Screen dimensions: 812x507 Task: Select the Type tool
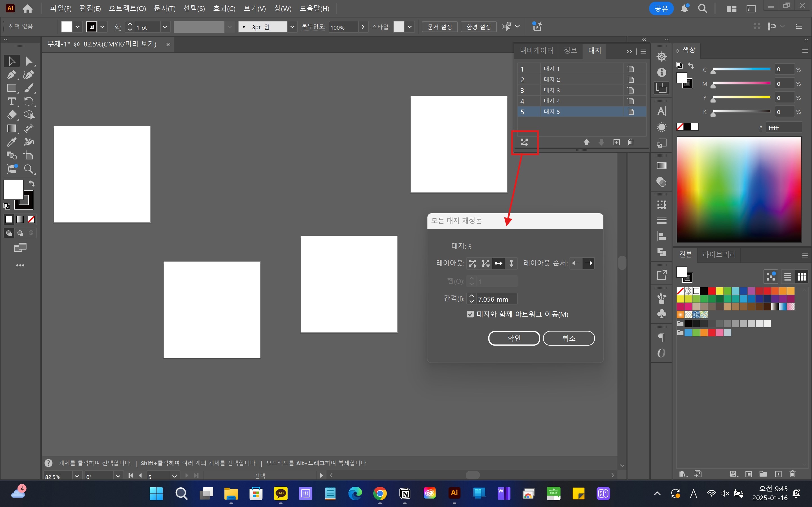click(x=11, y=101)
